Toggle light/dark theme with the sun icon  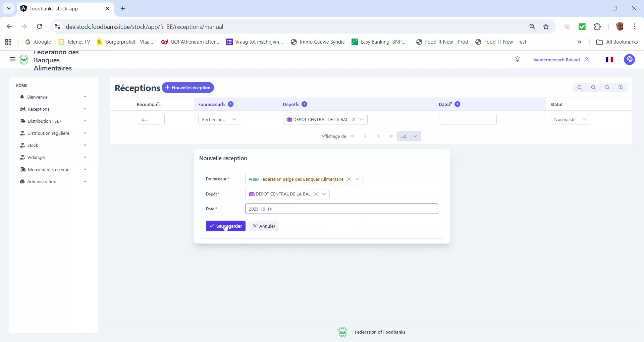coord(517,59)
